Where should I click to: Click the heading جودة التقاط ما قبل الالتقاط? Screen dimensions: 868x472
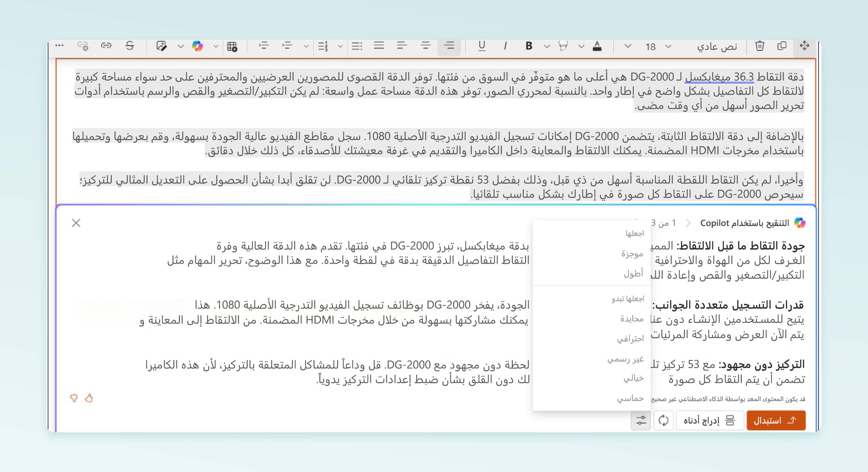point(741,246)
